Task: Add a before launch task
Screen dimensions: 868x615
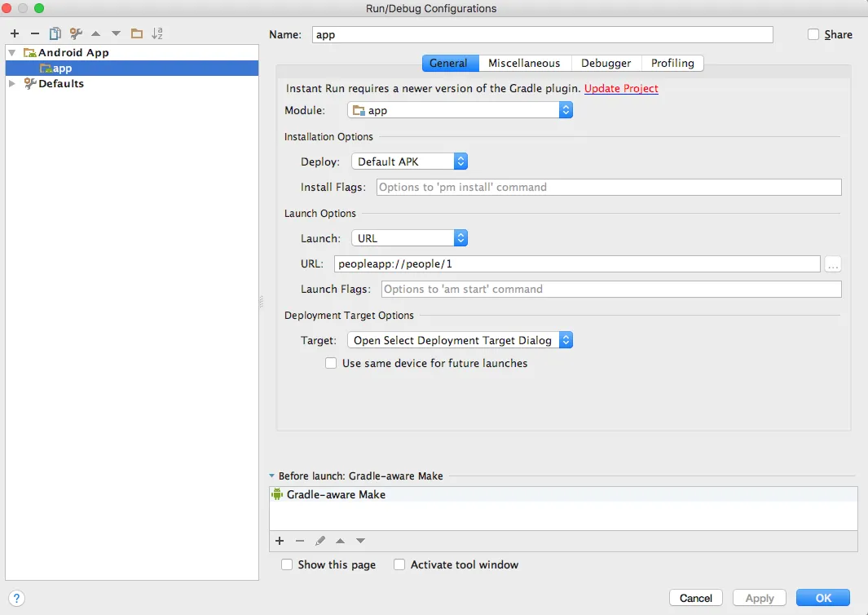Action: point(280,541)
